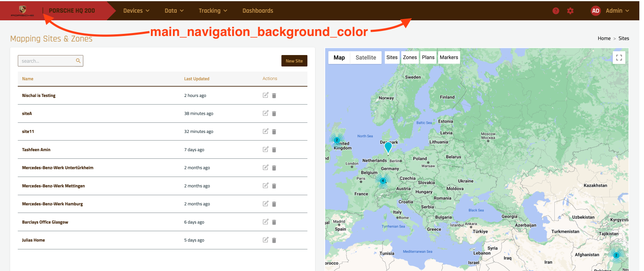Delete the siteA row using trash icon
Screen dimensions: 644x271
274,113
